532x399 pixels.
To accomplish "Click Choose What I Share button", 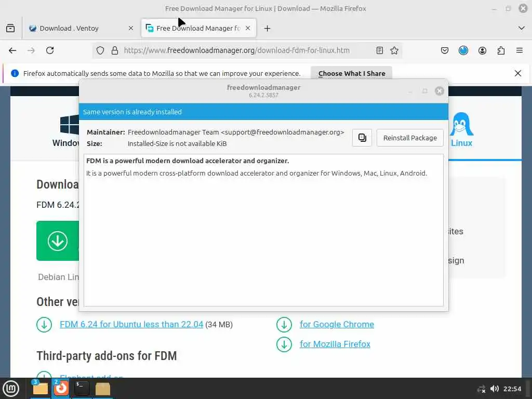I will [352, 73].
